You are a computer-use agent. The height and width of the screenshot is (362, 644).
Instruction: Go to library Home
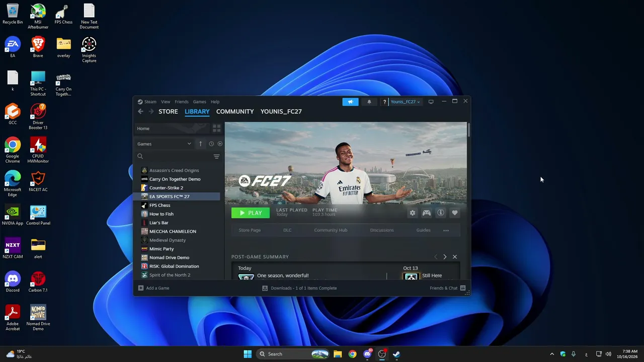click(x=173, y=129)
